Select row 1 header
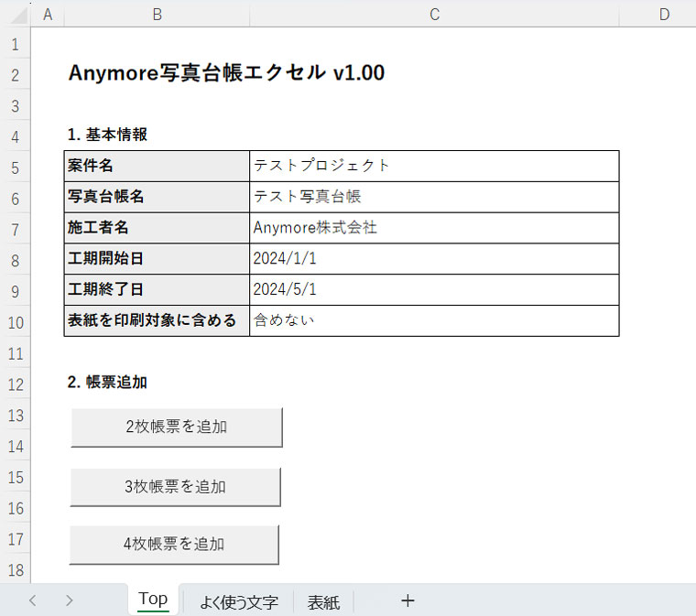Viewport: 696px width, 616px height. [15, 44]
